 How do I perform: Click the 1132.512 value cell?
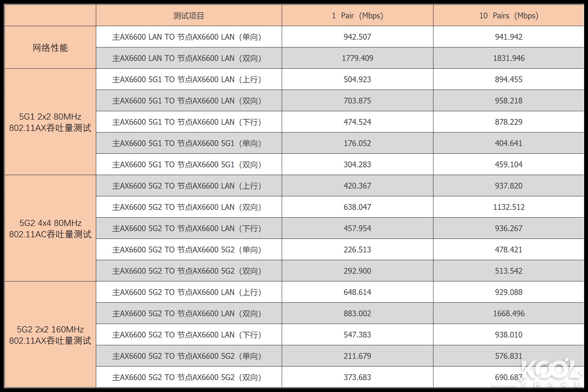[509, 207]
